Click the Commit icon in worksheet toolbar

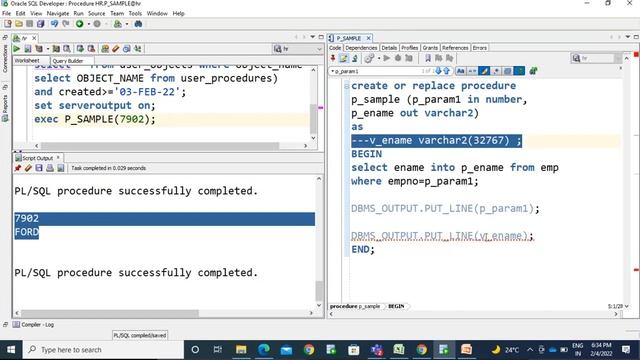tap(80, 49)
